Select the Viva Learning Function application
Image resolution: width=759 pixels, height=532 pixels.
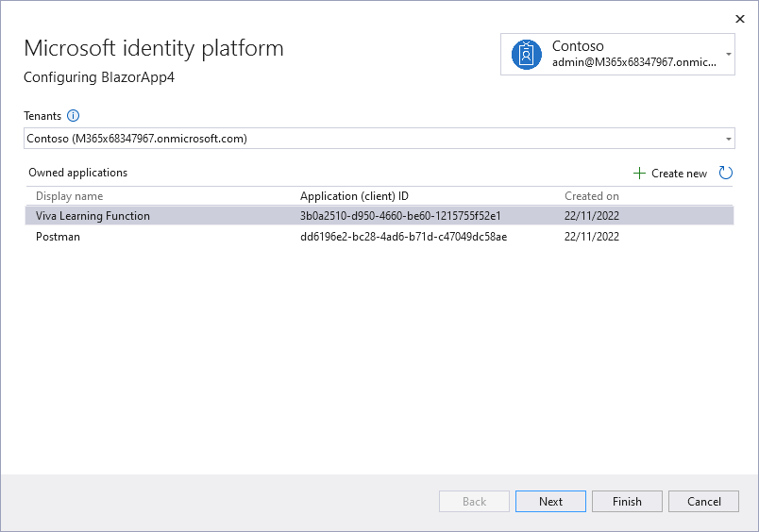[379, 216]
